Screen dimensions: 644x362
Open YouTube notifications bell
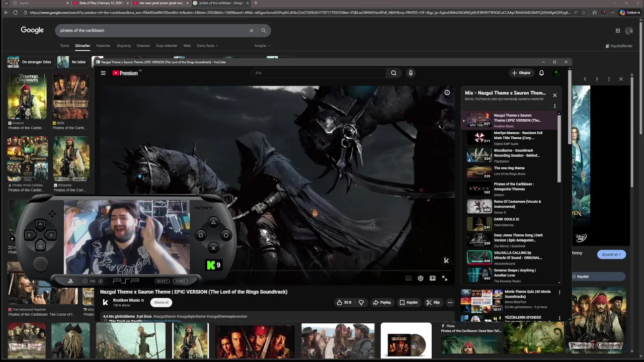(541, 73)
